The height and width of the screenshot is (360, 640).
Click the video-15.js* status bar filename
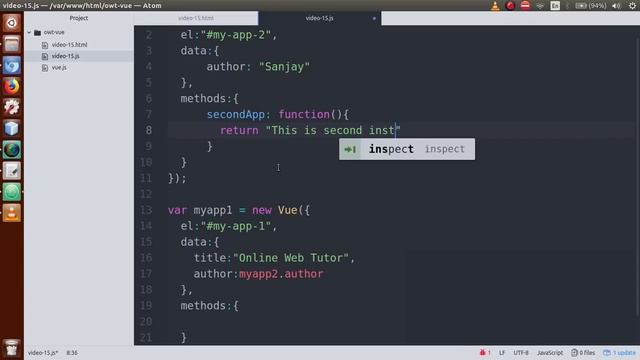coord(43,353)
